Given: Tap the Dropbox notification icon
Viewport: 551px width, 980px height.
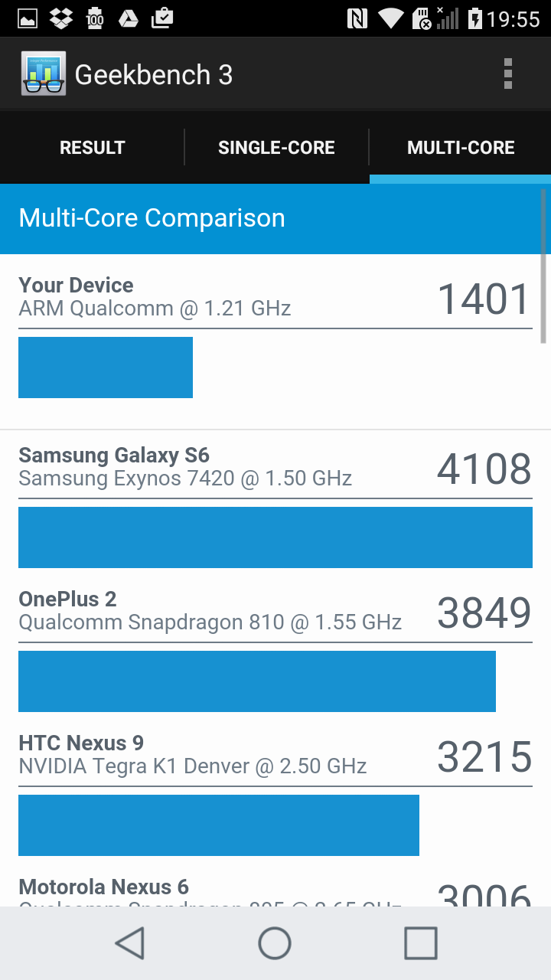Looking at the screenshot, I should (61, 18).
